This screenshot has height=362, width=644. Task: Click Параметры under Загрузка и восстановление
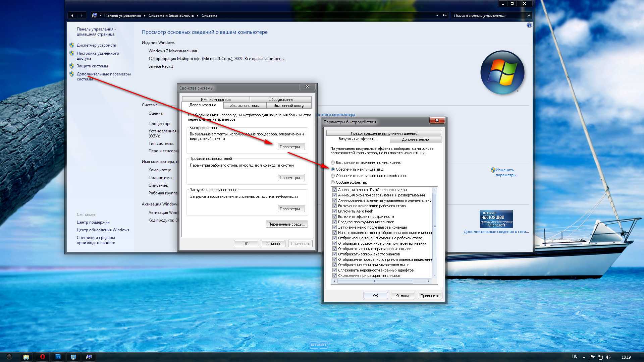291,209
